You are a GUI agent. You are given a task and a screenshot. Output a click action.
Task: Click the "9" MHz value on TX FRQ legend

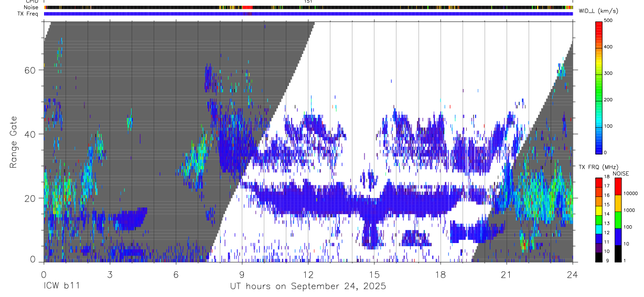607,261
